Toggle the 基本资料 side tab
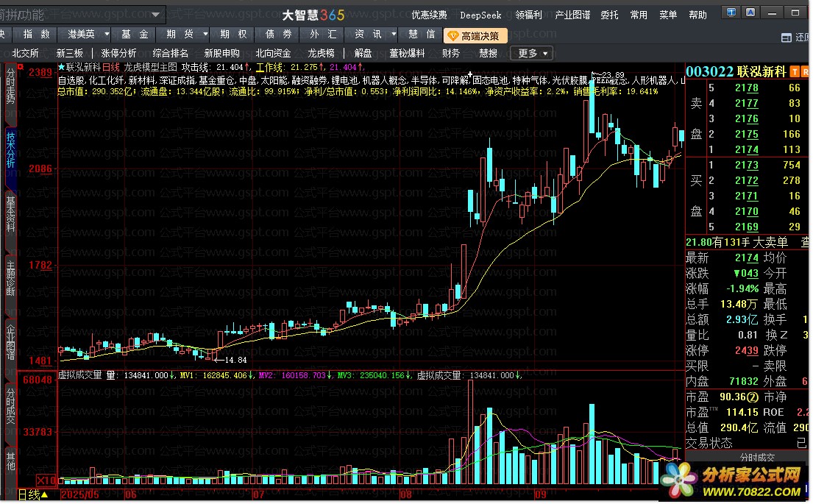813x504 pixels. 10,213
